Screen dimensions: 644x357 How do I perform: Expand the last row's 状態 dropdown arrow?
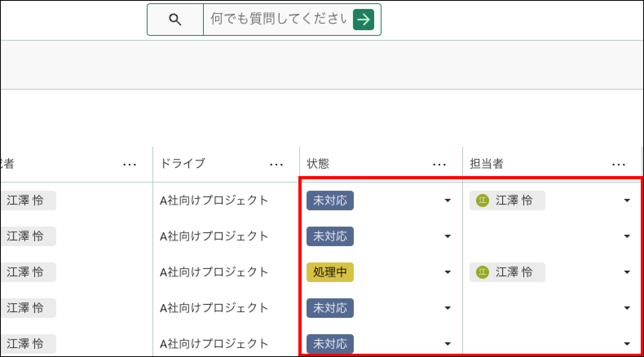[448, 344]
